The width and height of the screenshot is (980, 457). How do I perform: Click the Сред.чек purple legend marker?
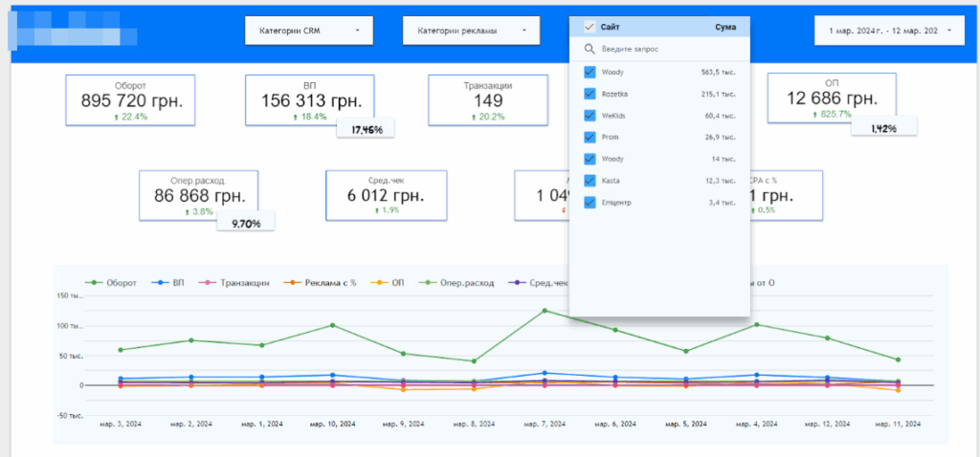pos(518,283)
